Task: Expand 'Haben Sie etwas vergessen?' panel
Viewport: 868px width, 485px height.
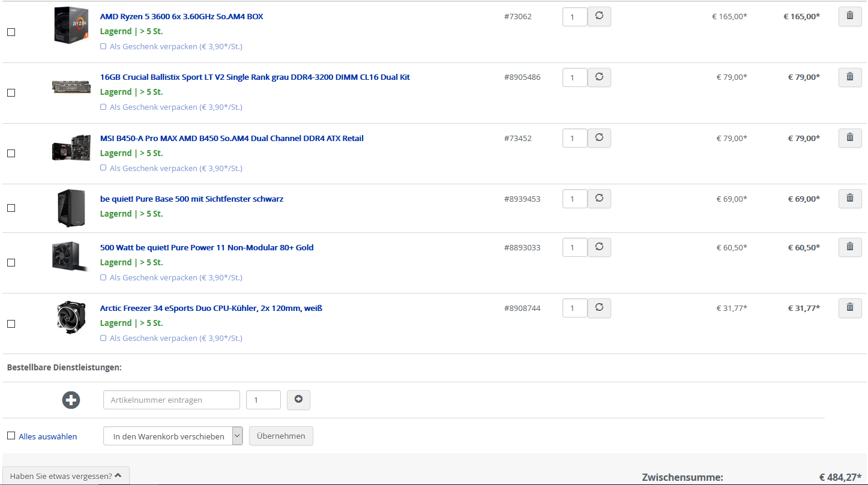Action: [66, 476]
